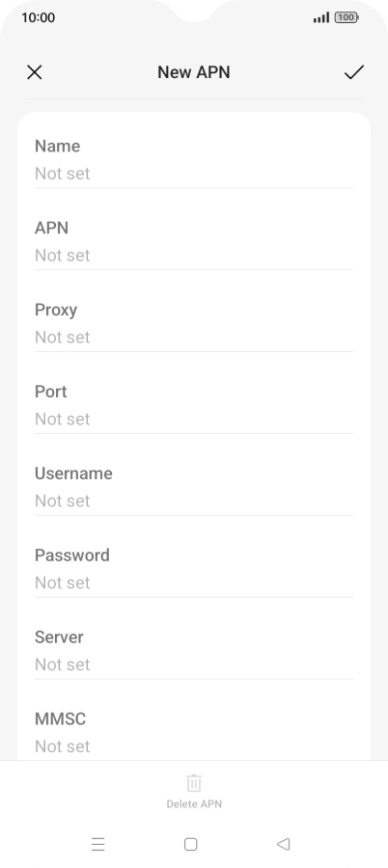Set the APN field value
This screenshot has height=868, width=388.
(194, 241)
